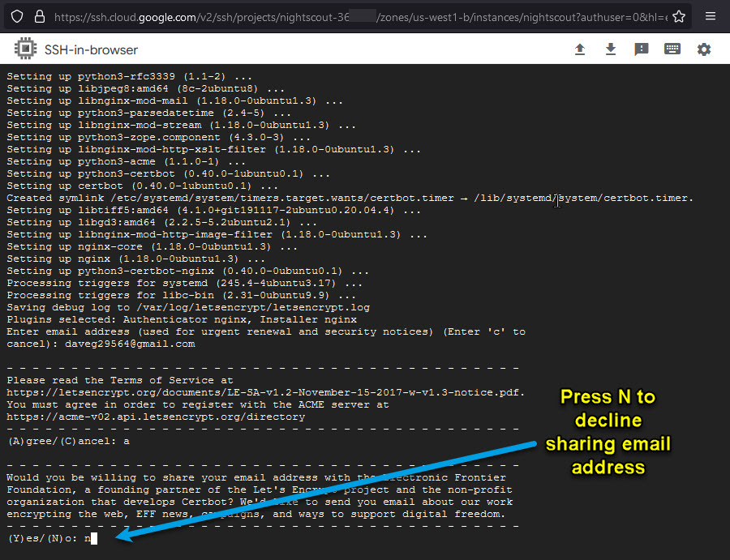Click the site security padlock icon
Image resolution: width=730 pixels, height=560 pixels.
coord(39,16)
